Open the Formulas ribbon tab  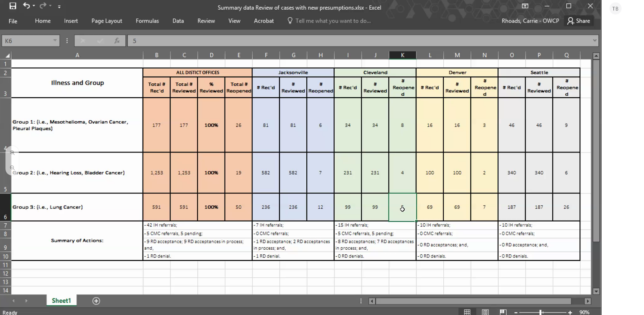pos(147,21)
